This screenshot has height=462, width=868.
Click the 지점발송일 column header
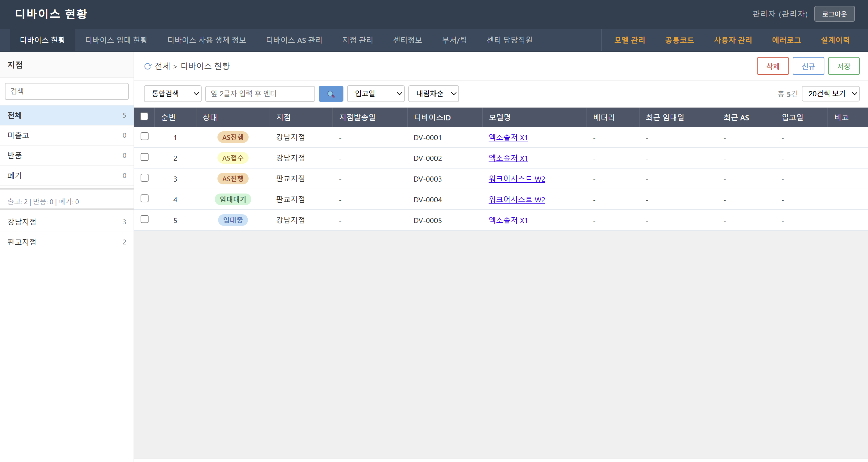tap(370, 117)
